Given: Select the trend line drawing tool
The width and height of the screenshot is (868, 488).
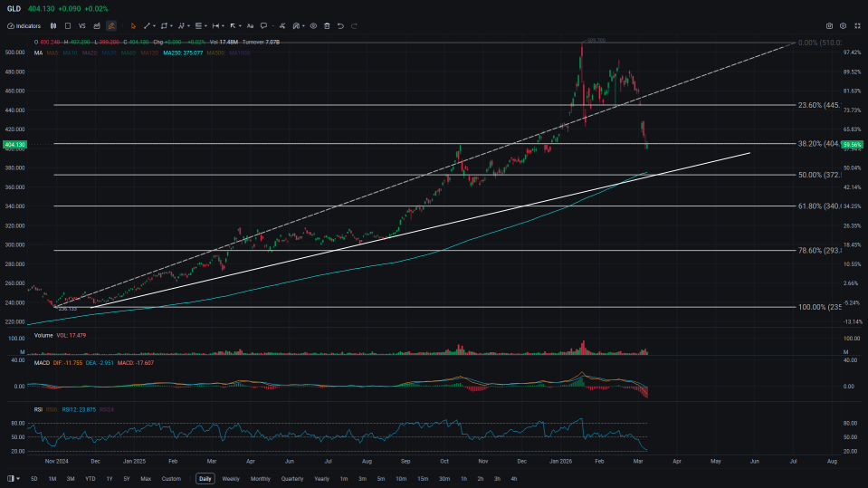Looking at the screenshot, I should (147, 26).
